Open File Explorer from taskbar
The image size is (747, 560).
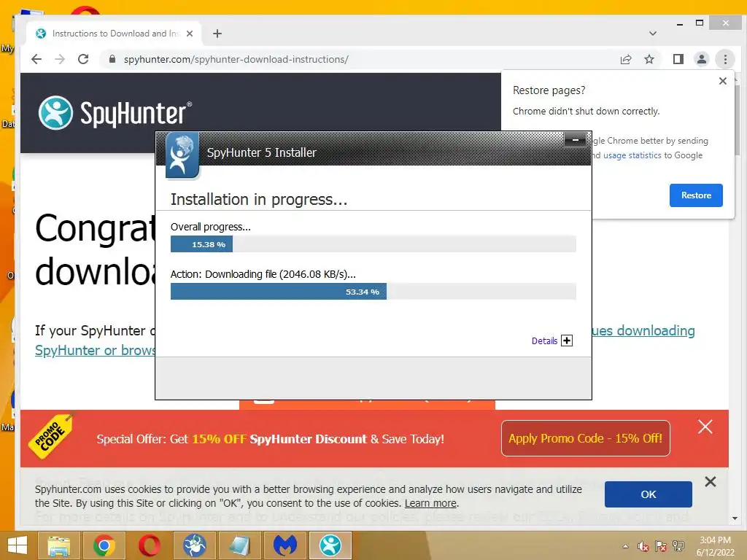(x=59, y=545)
